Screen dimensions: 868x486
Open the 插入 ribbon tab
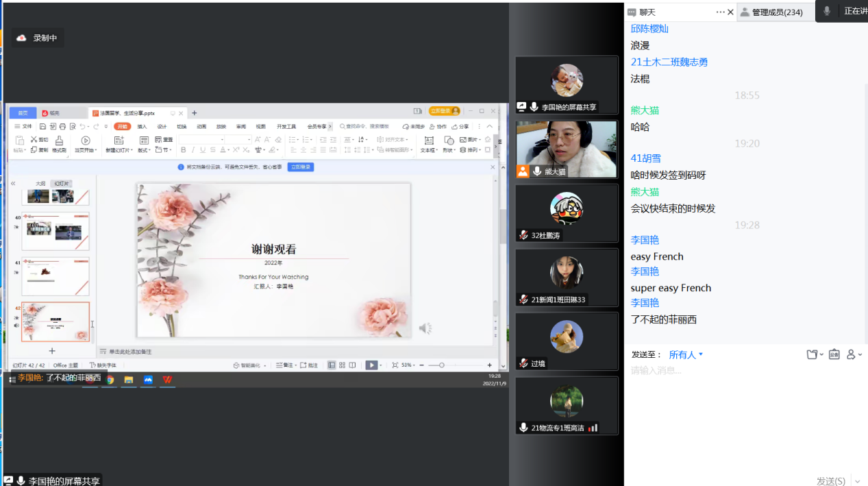pos(142,127)
